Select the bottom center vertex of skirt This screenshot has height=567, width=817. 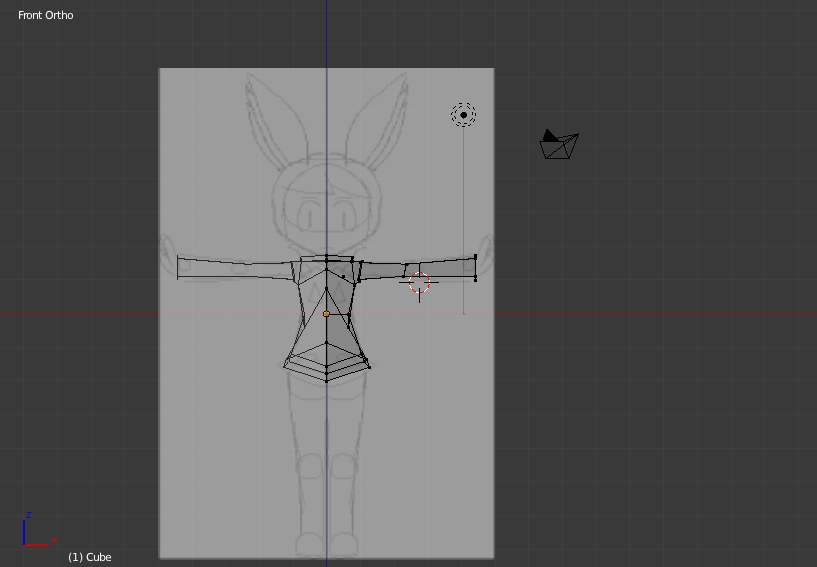pyautogui.click(x=327, y=381)
